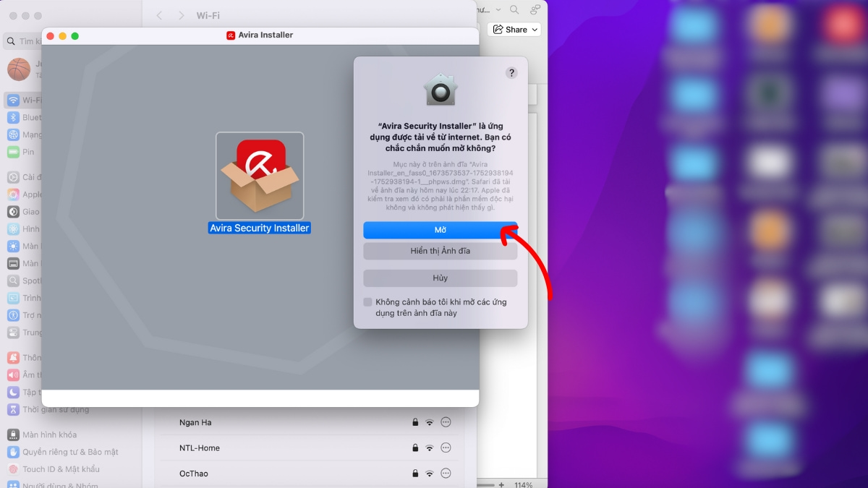Open the Cài đặt gear item in the sidebar

22,177
